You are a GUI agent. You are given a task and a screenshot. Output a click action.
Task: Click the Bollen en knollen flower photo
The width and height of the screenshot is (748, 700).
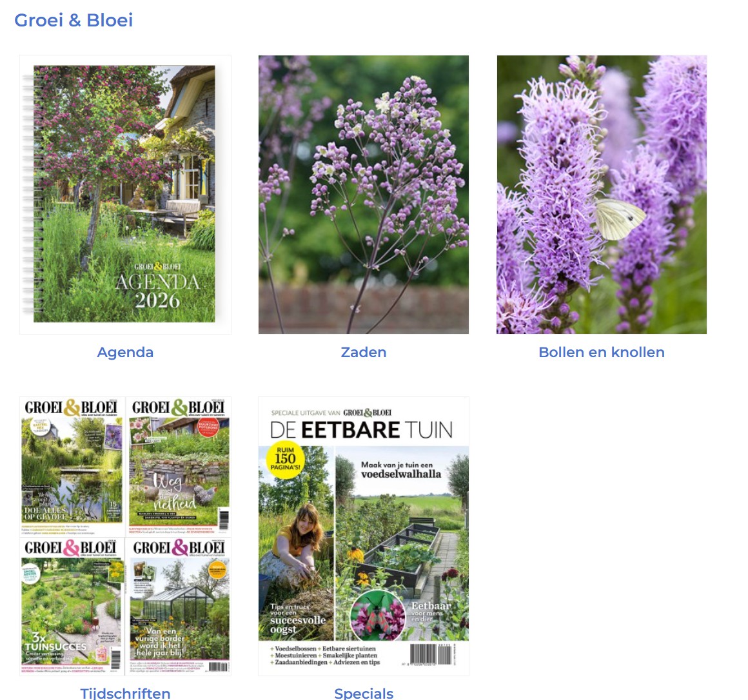click(602, 195)
